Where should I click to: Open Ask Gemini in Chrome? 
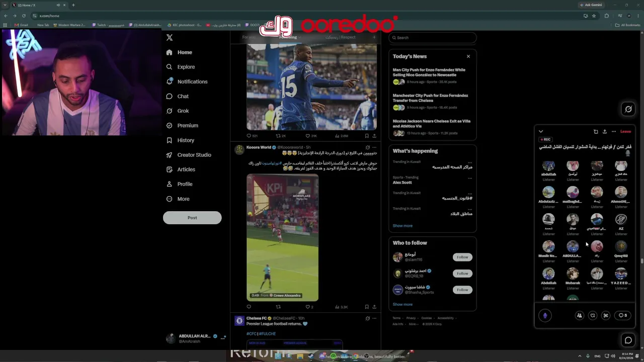[x=591, y=5]
